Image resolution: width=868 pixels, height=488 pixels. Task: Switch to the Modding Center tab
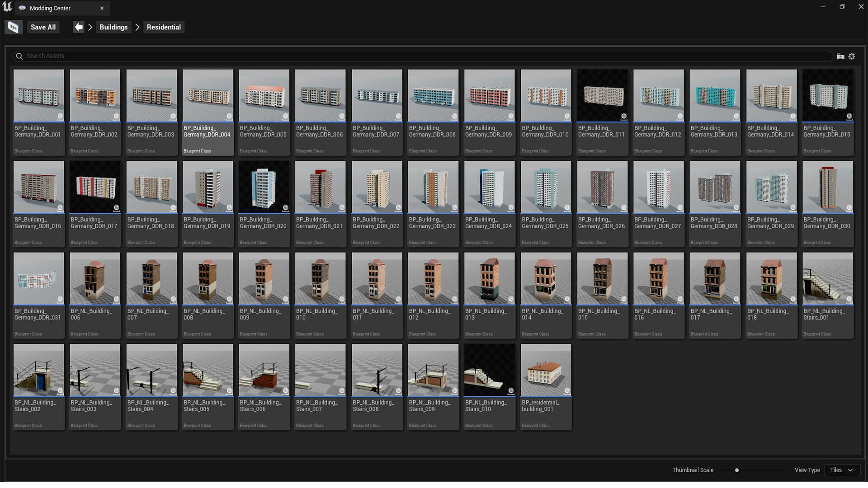point(50,8)
